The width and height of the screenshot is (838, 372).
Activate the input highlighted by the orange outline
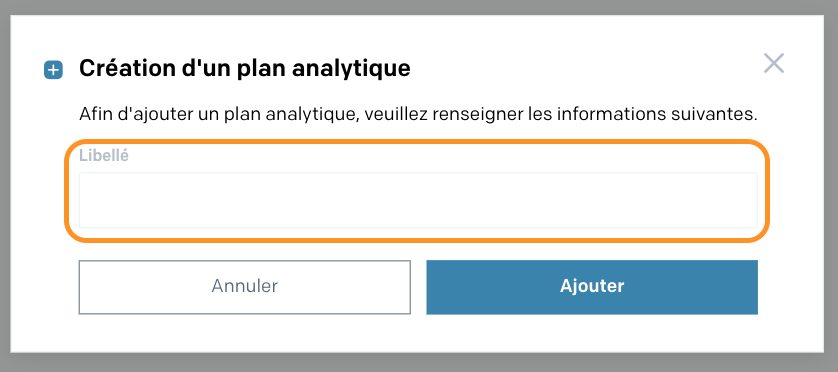(x=418, y=200)
